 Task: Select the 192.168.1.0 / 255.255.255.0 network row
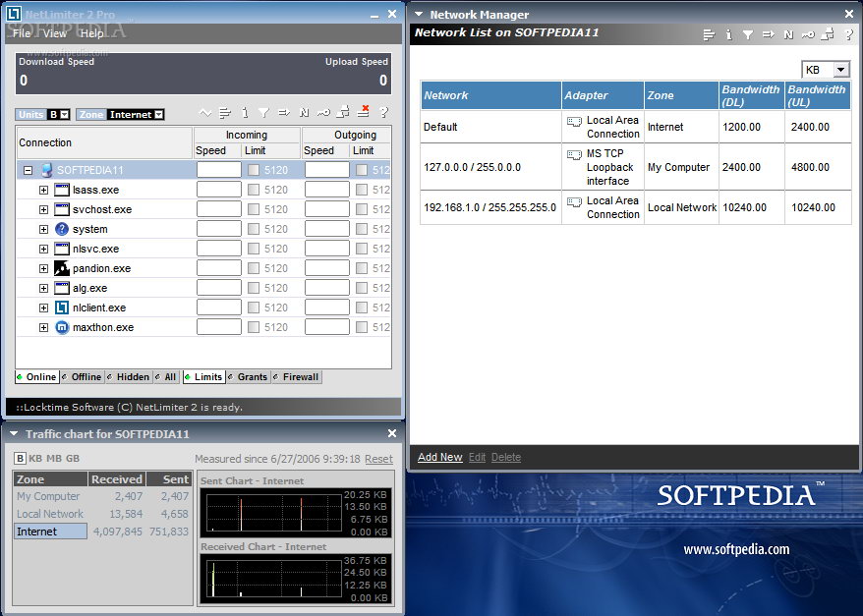tap(636, 207)
